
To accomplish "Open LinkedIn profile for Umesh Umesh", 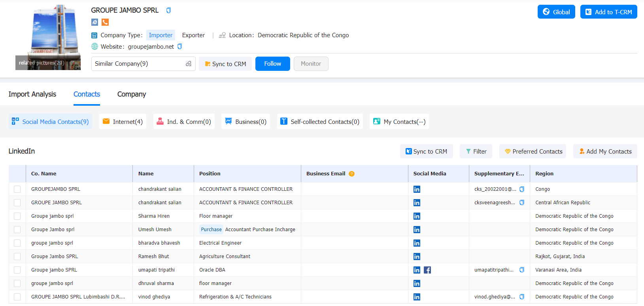I will 417,230.
